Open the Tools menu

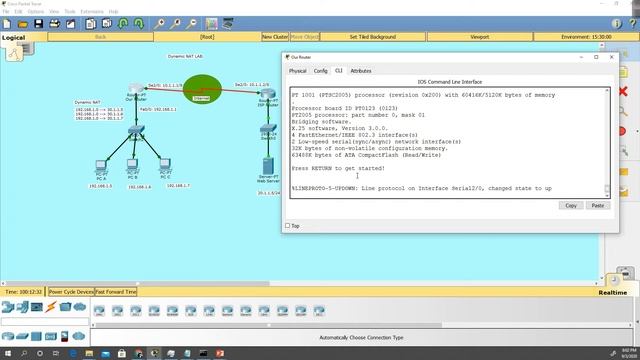pyautogui.click(x=70, y=11)
